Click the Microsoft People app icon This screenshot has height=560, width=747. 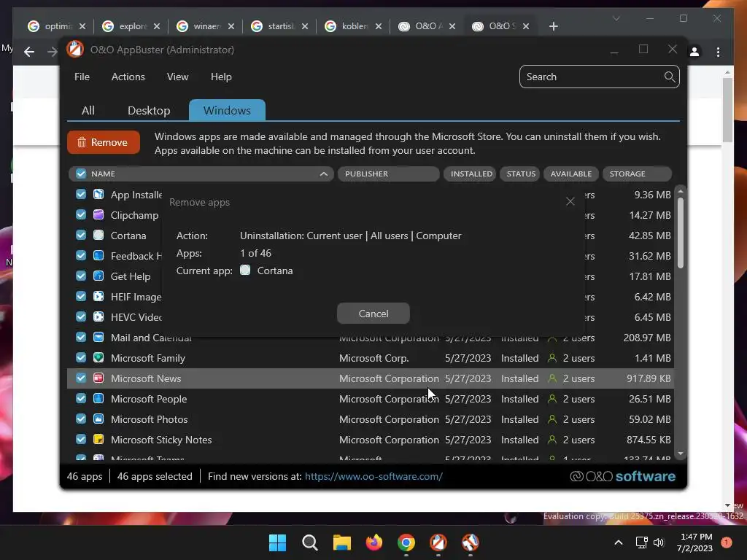click(98, 399)
